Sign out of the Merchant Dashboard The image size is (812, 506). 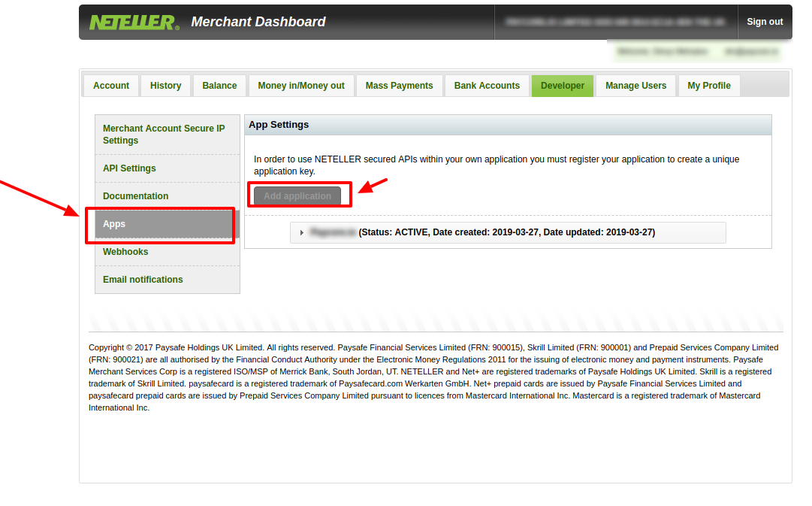[x=765, y=22]
